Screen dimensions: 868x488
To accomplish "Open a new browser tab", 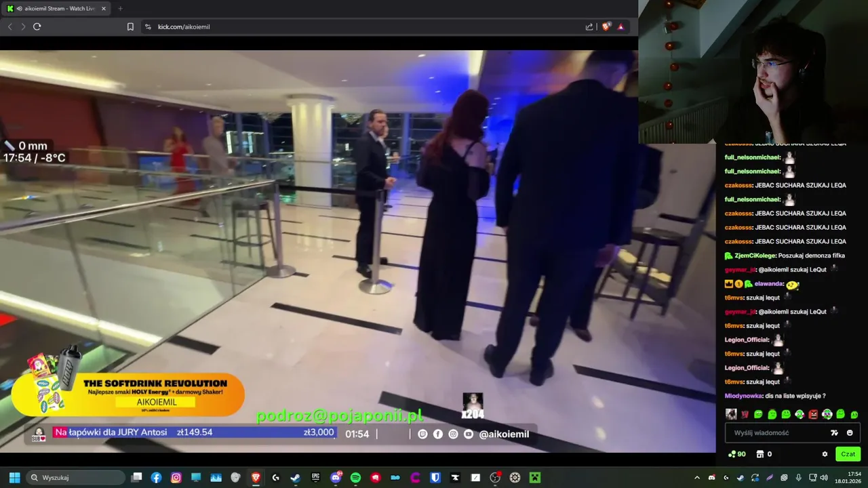I will (x=120, y=9).
